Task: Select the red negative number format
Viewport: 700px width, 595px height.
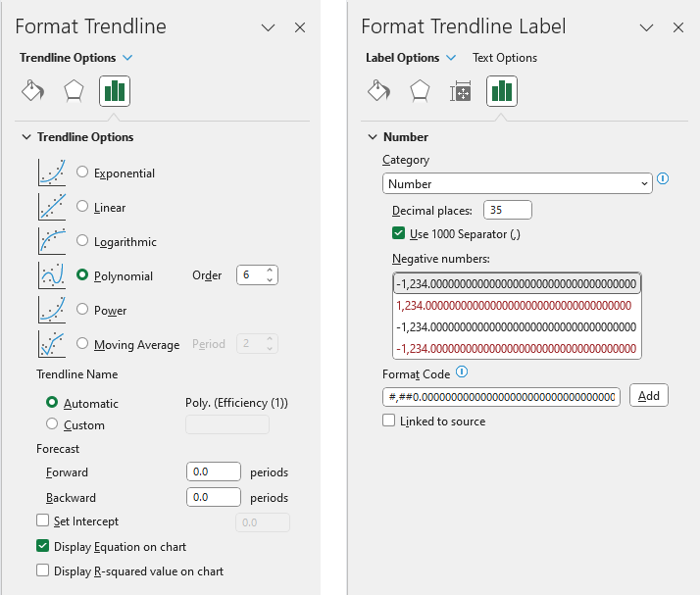Action: (516, 305)
